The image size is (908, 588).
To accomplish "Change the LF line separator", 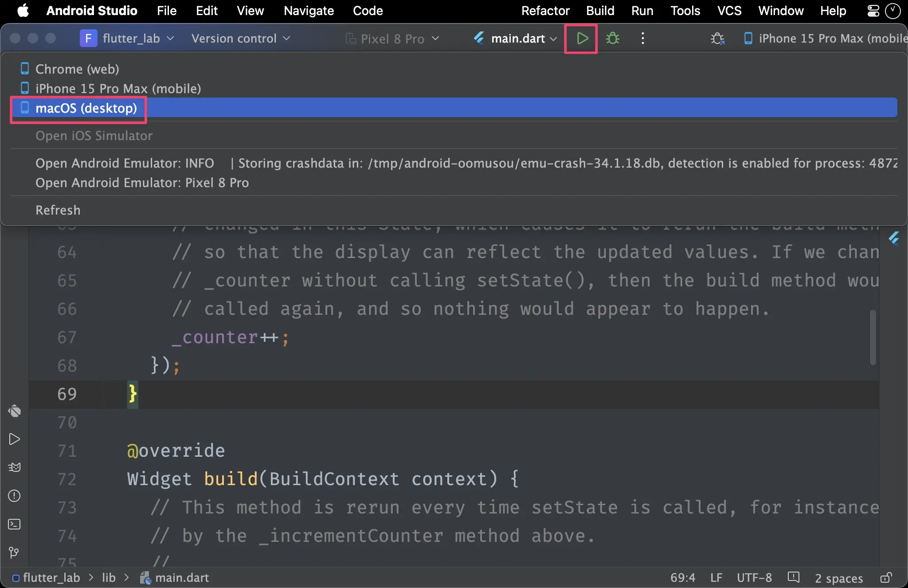I will click(716, 578).
